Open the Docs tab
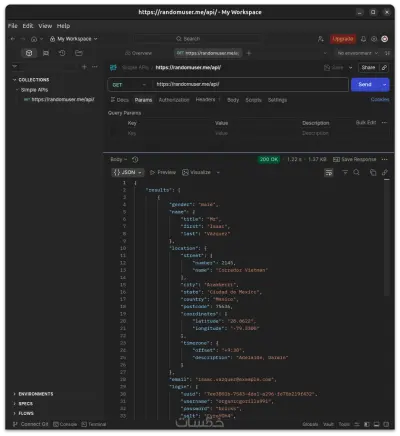Screen dimensions: 400x436 (x=119, y=100)
